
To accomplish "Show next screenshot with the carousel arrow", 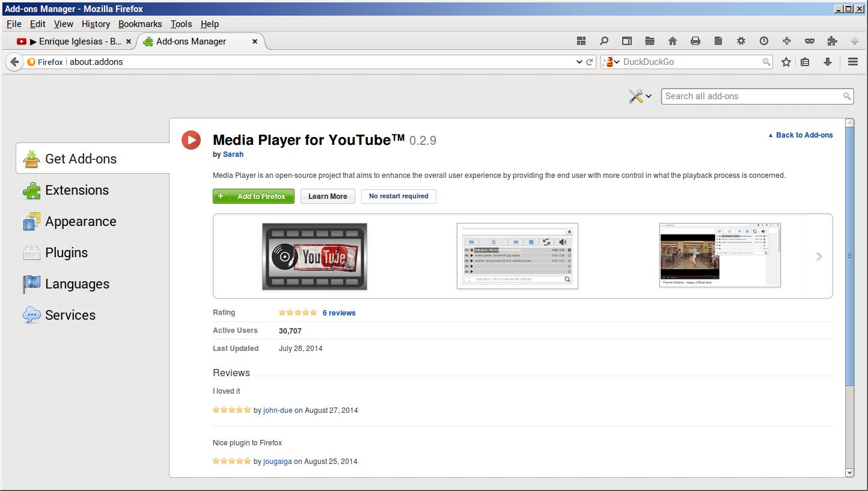I will [x=819, y=257].
